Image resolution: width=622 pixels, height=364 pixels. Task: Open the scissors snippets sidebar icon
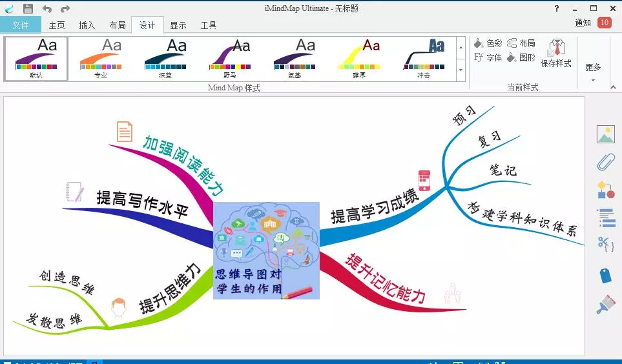606,243
